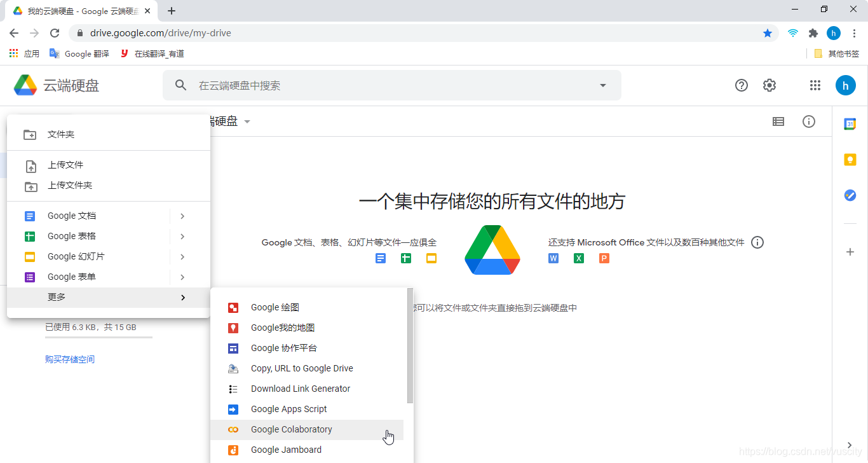Select Download Link Generator entry
Image resolution: width=868 pixels, height=463 pixels.
(307, 389)
